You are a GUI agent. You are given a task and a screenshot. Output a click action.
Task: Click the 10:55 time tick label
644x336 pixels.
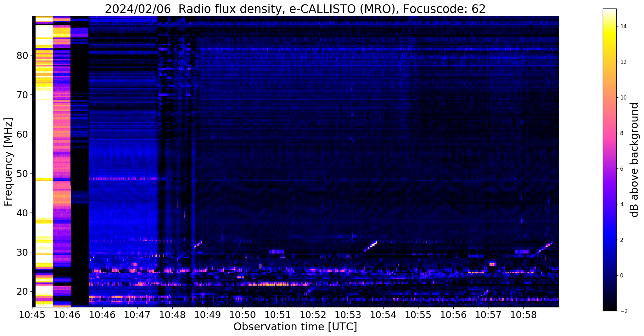(418, 315)
